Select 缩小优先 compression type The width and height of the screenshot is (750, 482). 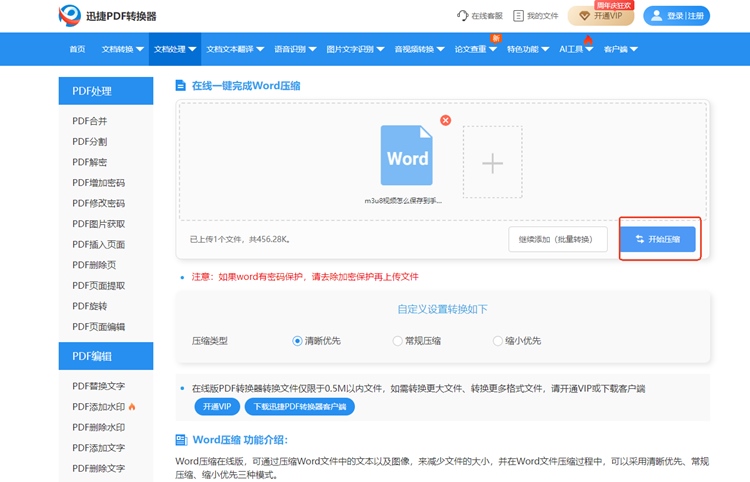(x=517, y=341)
